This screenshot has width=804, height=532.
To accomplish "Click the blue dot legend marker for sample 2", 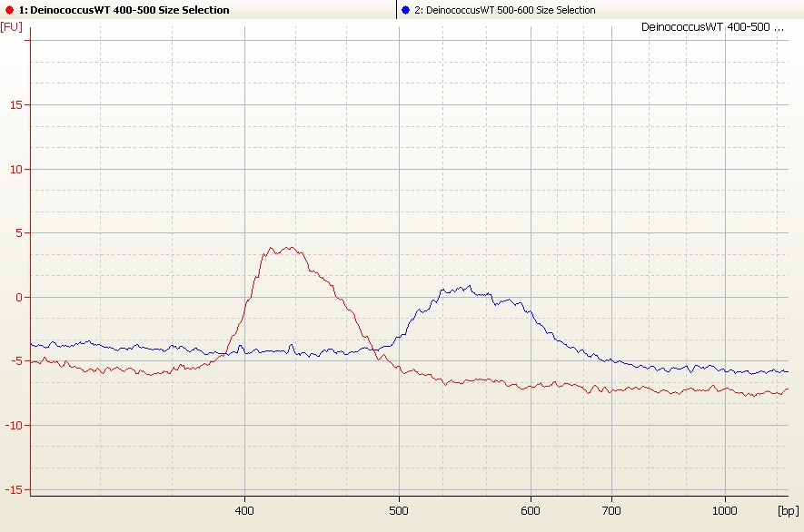I will (x=405, y=10).
